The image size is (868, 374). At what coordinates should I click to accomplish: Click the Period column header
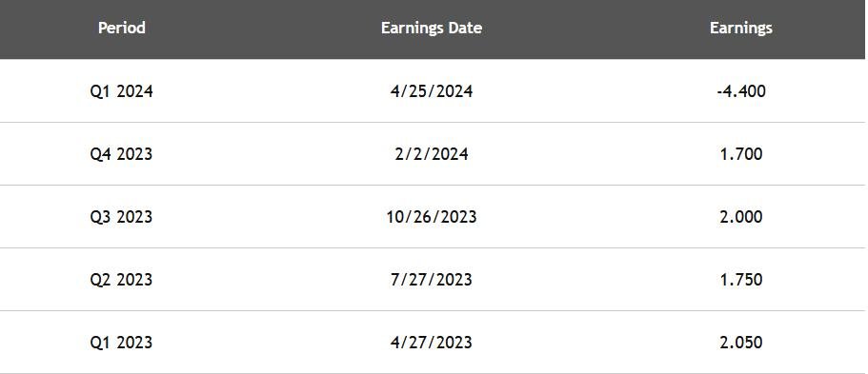pos(122,28)
